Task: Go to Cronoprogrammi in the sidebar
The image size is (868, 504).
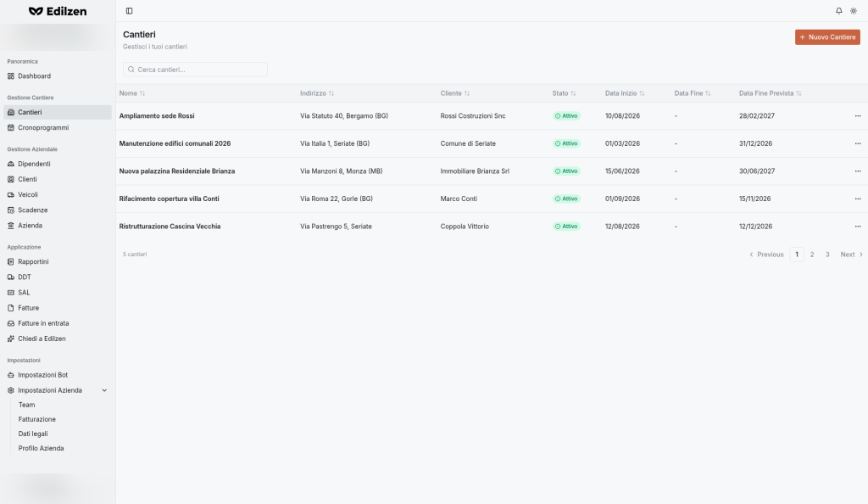Action: [x=58, y=127]
